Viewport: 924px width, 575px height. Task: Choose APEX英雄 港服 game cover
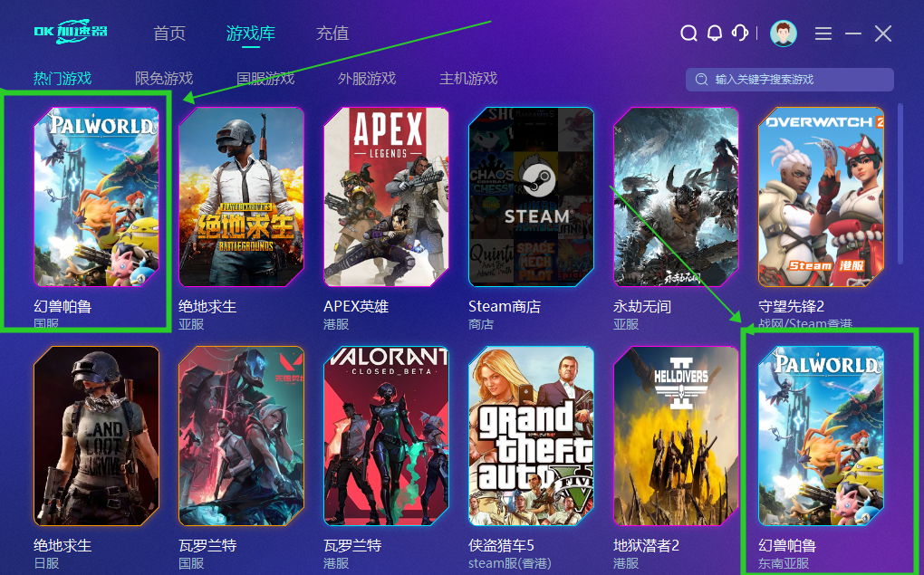(x=386, y=196)
